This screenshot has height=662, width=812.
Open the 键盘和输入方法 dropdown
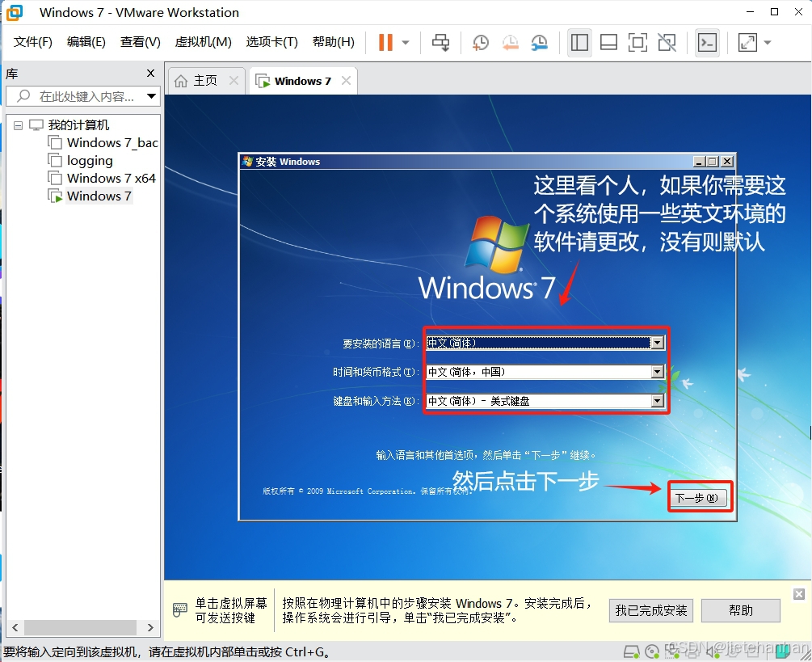[x=657, y=401]
